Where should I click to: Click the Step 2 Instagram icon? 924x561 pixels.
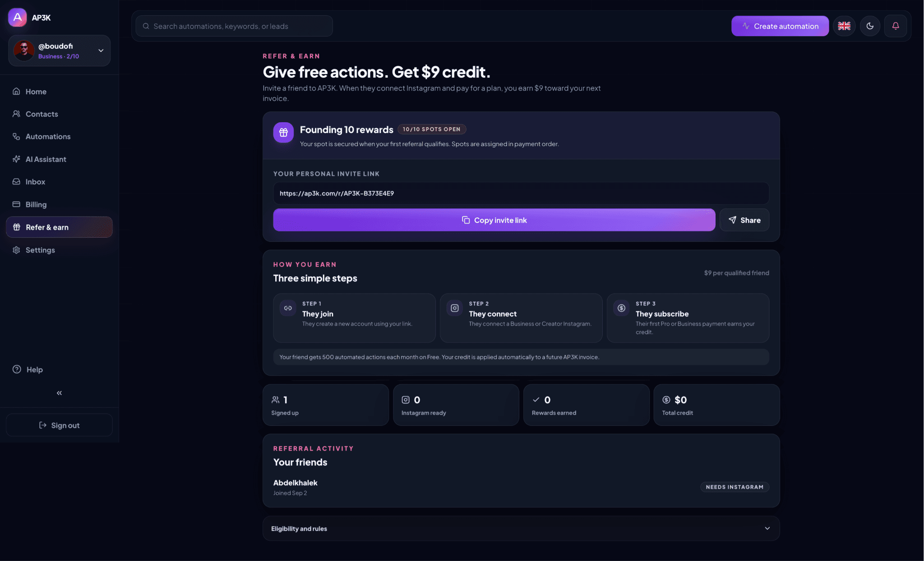[455, 308]
